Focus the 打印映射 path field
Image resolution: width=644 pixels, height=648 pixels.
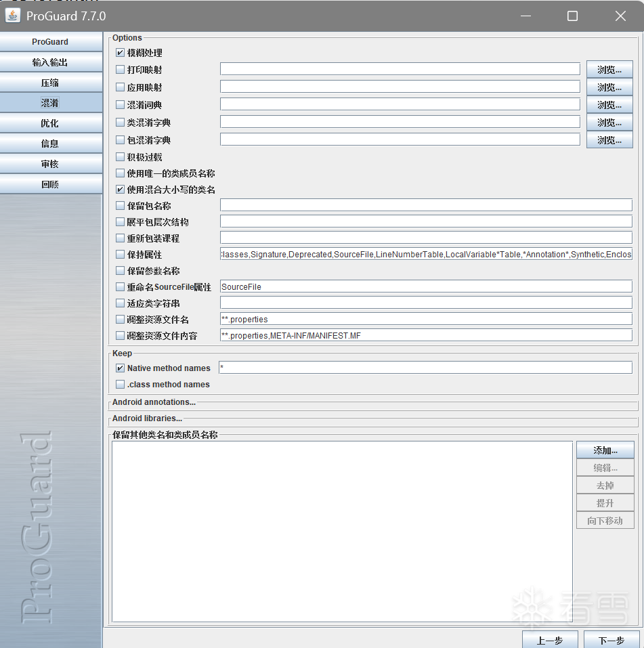pyautogui.click(x=400, y=69)
